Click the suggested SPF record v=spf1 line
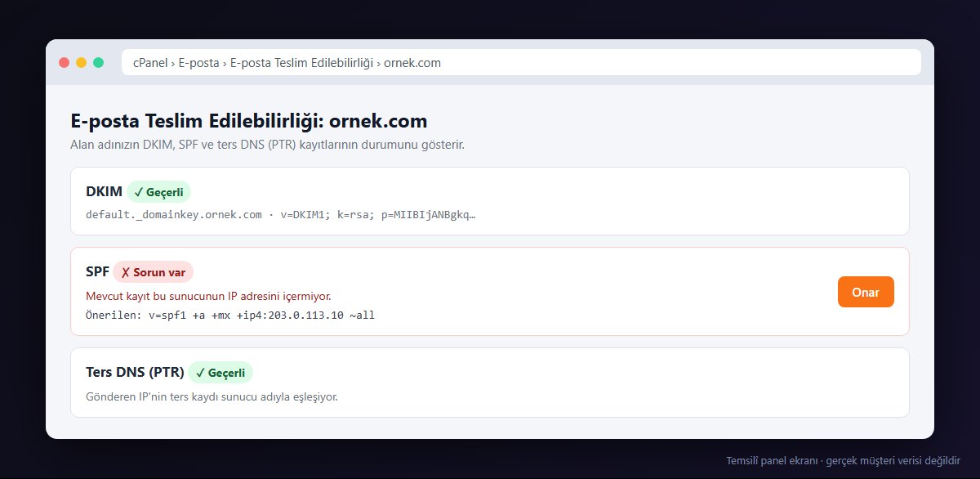The image size is (980, 479). pyautogui.click(x=230, y=315)
